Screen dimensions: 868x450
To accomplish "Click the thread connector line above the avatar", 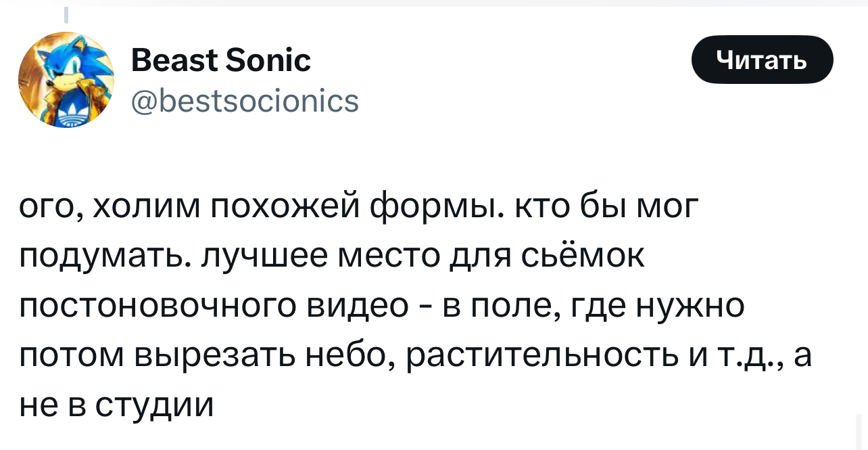I will click(x=66, y=15).
